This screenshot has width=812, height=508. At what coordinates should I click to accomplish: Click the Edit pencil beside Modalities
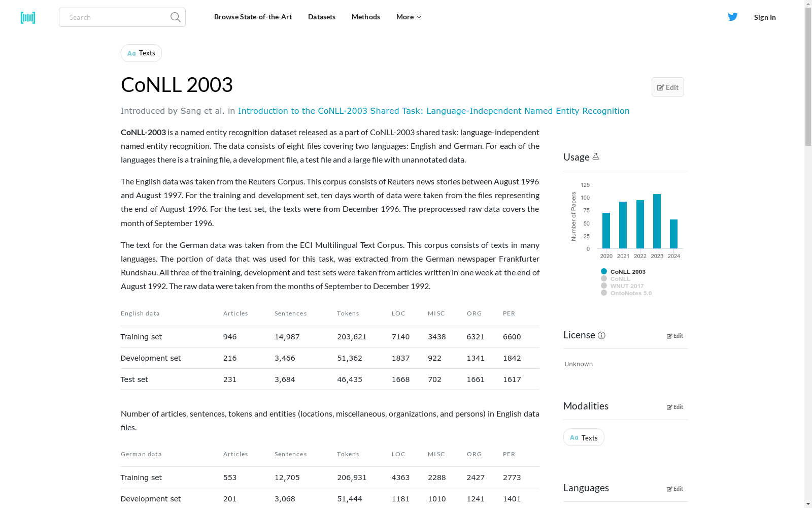(674, 406)
